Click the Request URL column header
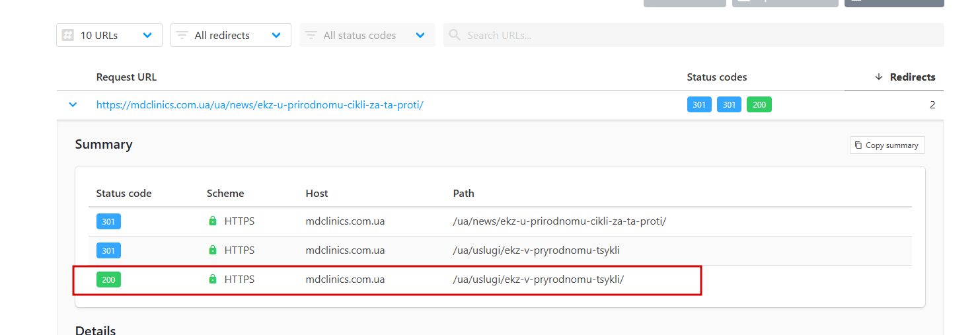The width and height of the screenshot is (980, 335). [x=126, y=77]
